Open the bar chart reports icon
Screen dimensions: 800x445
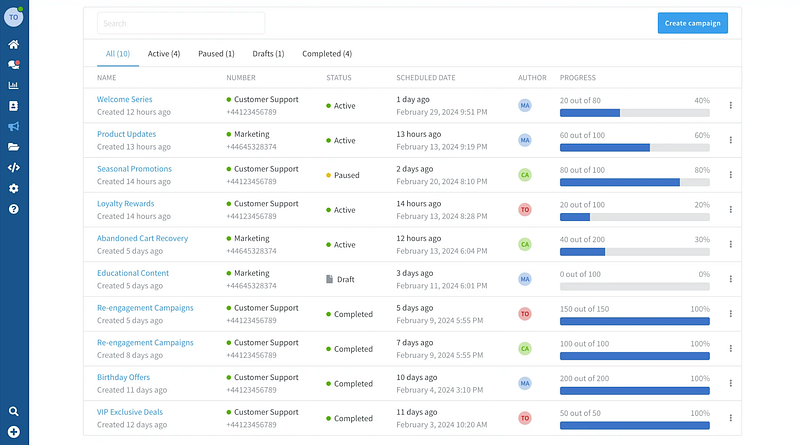[x=14, y=85]
